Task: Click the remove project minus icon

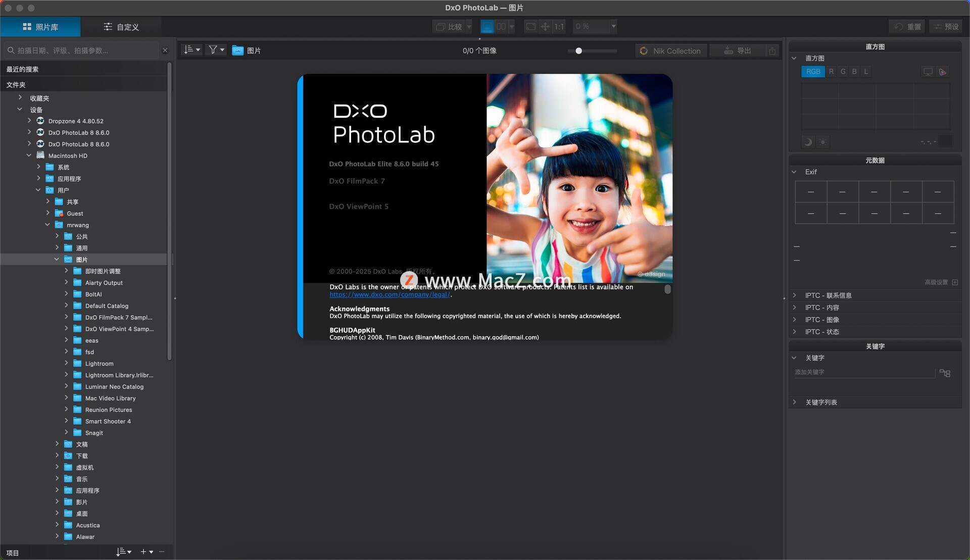Action: [162, 552]
